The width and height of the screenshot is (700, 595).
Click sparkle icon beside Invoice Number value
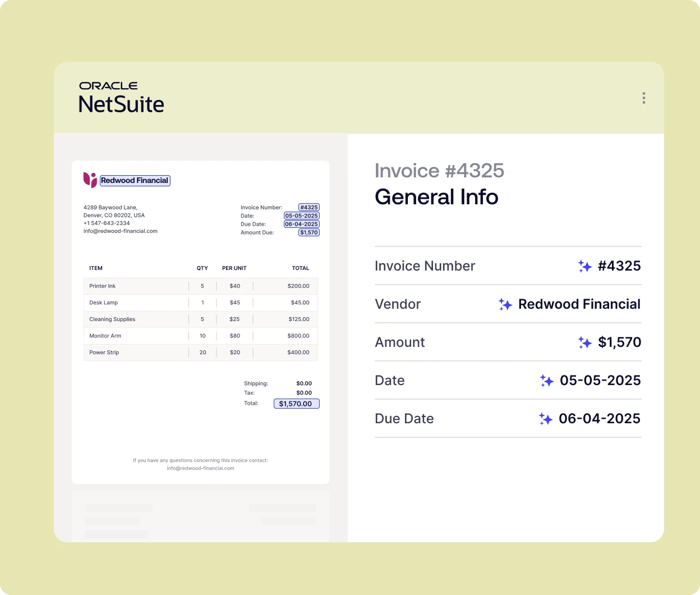pyautogui.click(x=584, y=266)
